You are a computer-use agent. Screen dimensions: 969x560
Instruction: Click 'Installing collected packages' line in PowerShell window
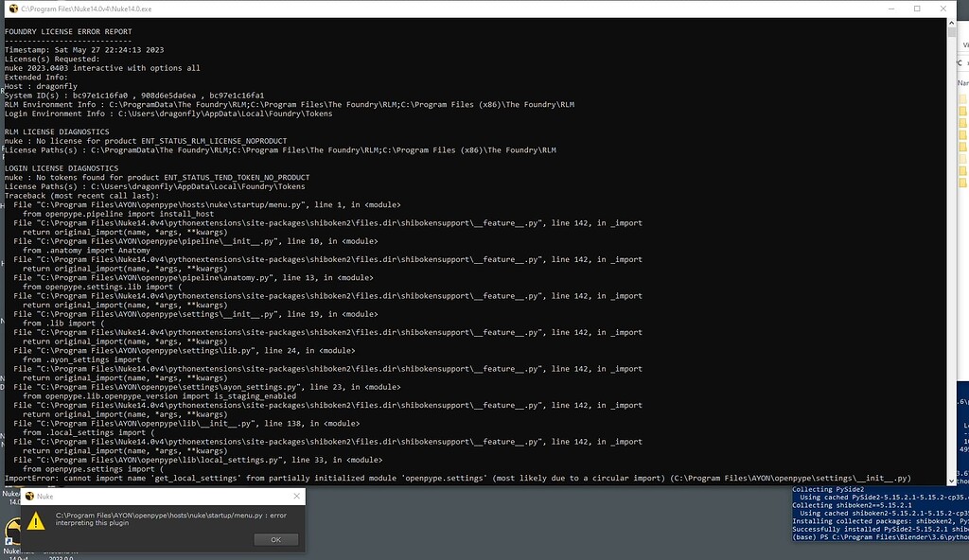click(881, 521)
